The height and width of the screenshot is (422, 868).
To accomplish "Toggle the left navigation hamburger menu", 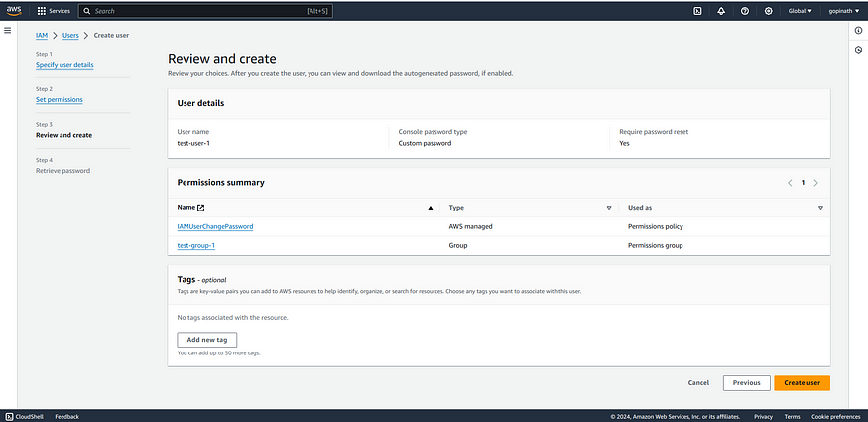I will tap(8, 30).
